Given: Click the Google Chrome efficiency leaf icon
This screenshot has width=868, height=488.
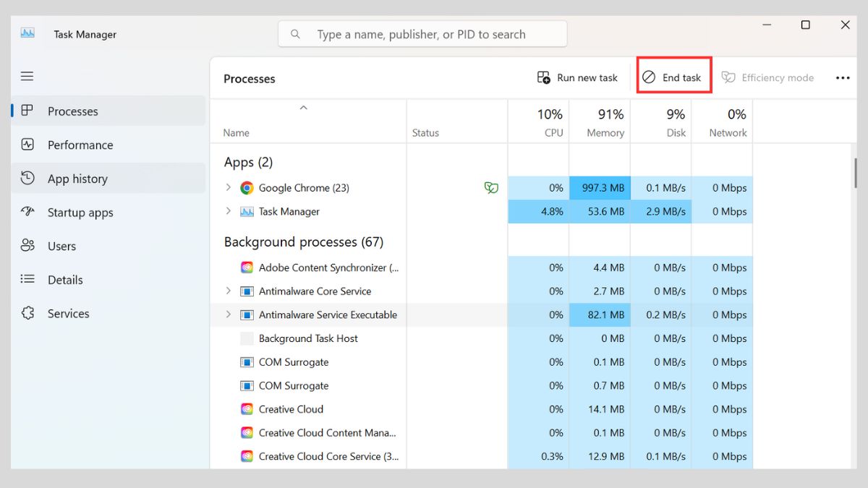Looking at the screenshot, I should 491,188.
